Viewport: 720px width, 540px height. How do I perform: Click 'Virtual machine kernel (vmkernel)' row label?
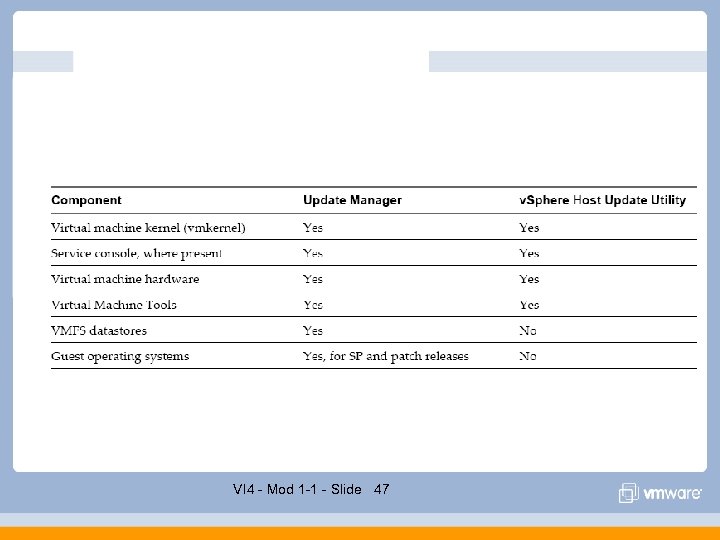[x=148, y=228]
